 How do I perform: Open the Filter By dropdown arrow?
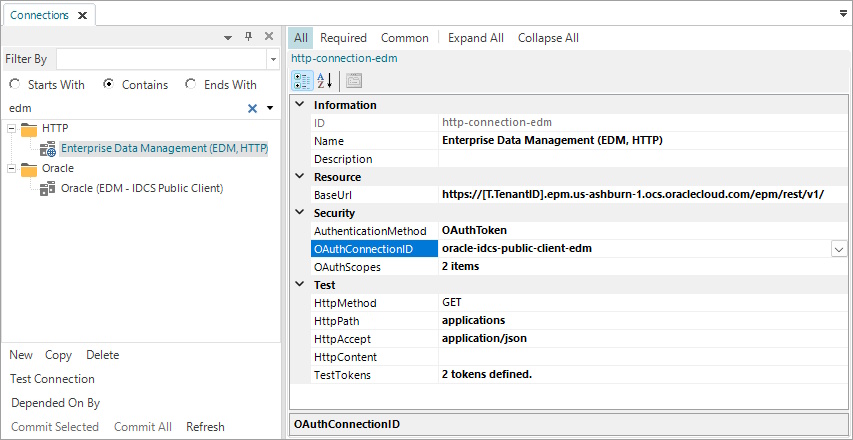point(273,59)
